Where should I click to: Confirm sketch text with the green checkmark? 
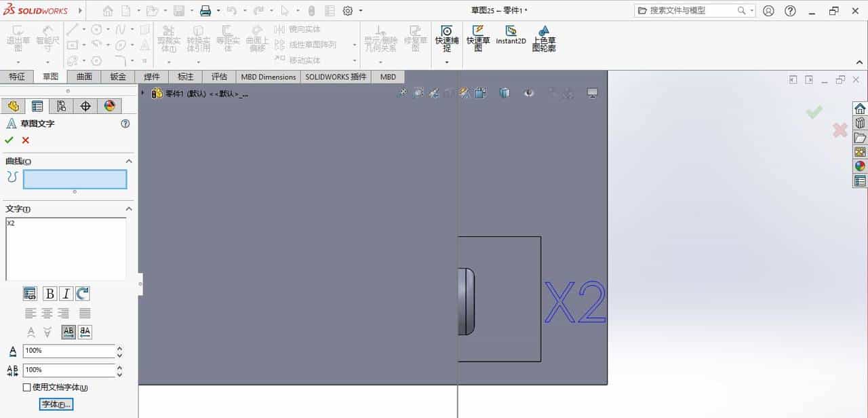pos(9,140)
